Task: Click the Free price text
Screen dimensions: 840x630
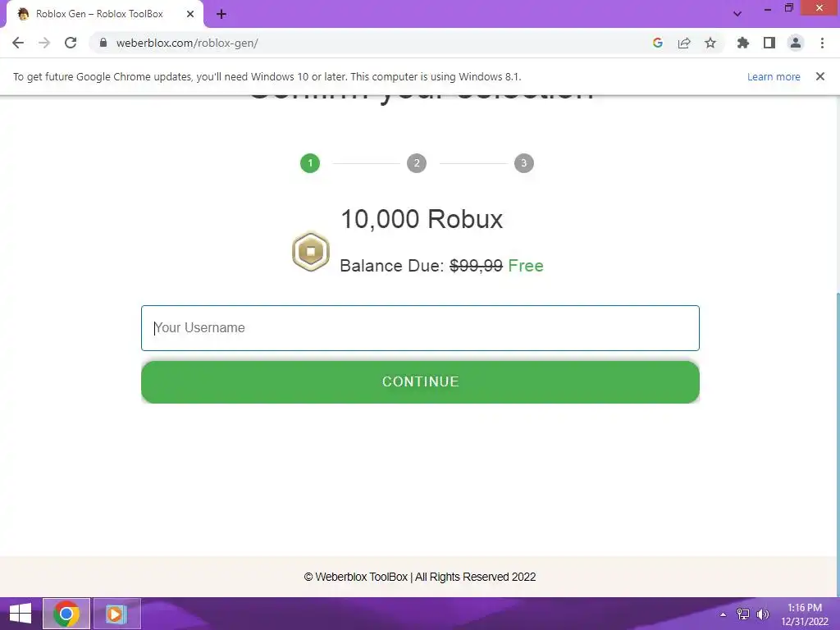Action: pos(526,266)
